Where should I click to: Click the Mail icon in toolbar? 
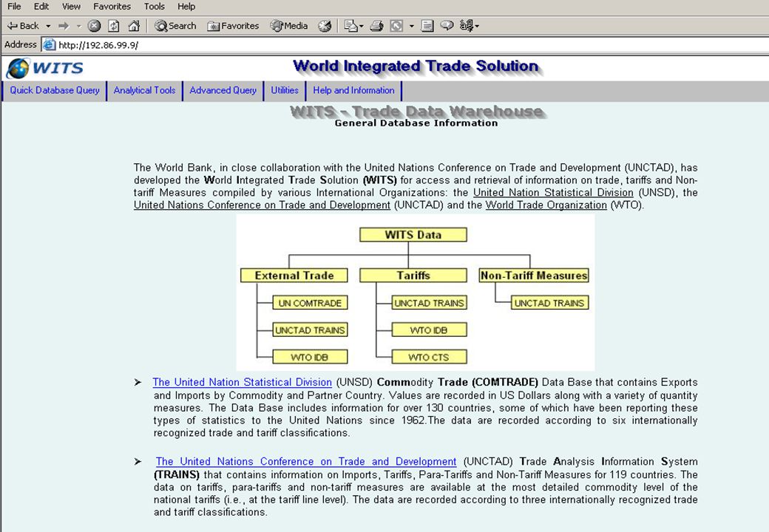point(350,26)
